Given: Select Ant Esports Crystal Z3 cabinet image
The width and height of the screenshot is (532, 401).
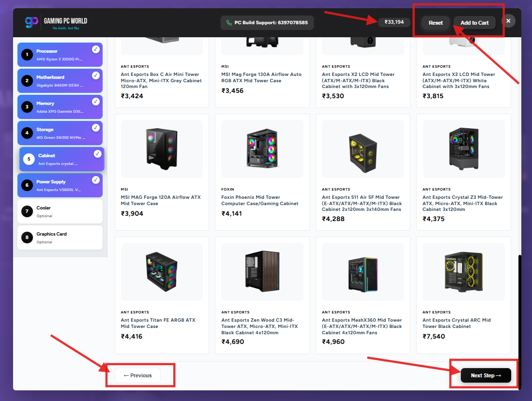Looking at the screenshot, I should (x=463, y=149).
